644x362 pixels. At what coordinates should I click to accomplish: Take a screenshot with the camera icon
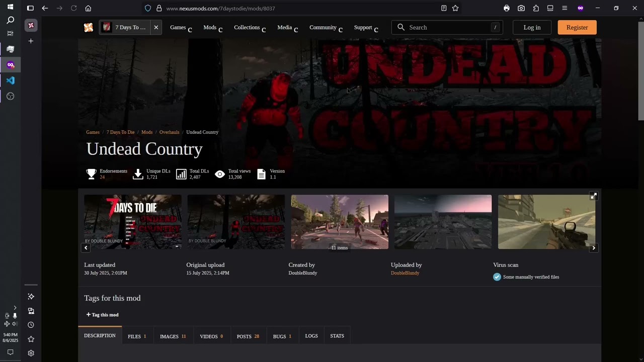point(521,8)
